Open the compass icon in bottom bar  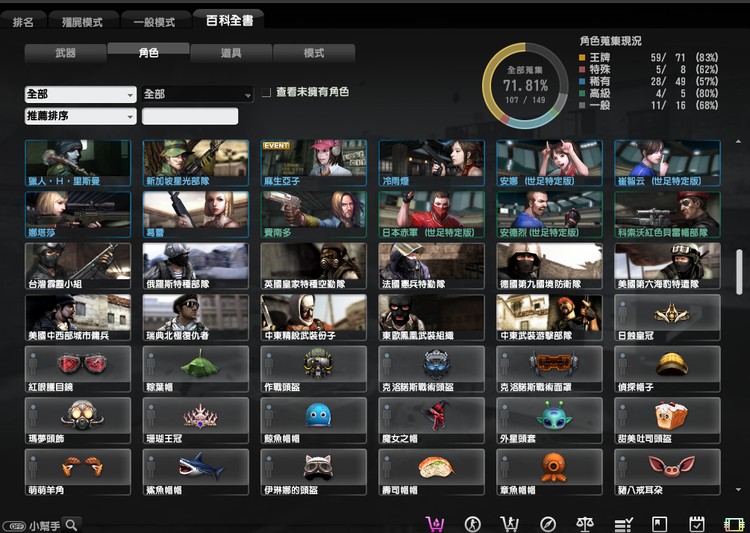pyautogui.click(x=548, y=525)
